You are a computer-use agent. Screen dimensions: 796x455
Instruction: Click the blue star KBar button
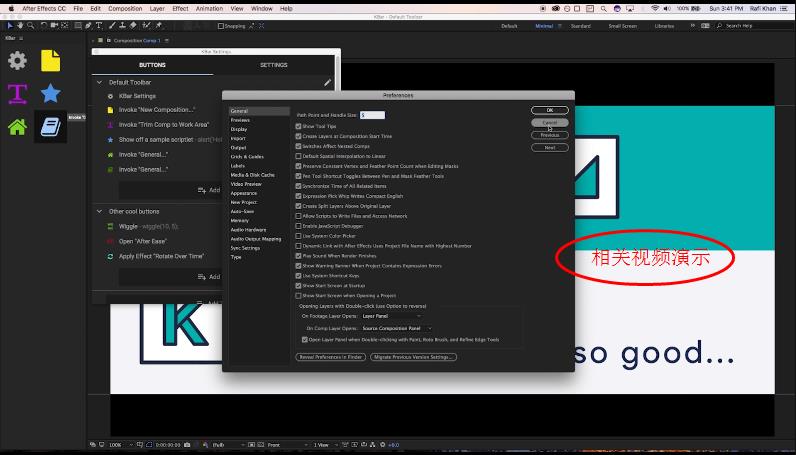coord(50,94)
